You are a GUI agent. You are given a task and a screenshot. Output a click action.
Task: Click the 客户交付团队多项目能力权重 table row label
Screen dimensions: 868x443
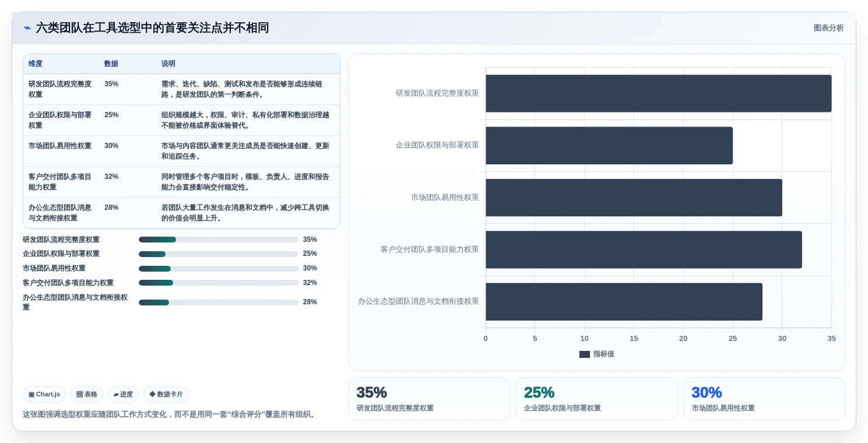coord(60,182)
